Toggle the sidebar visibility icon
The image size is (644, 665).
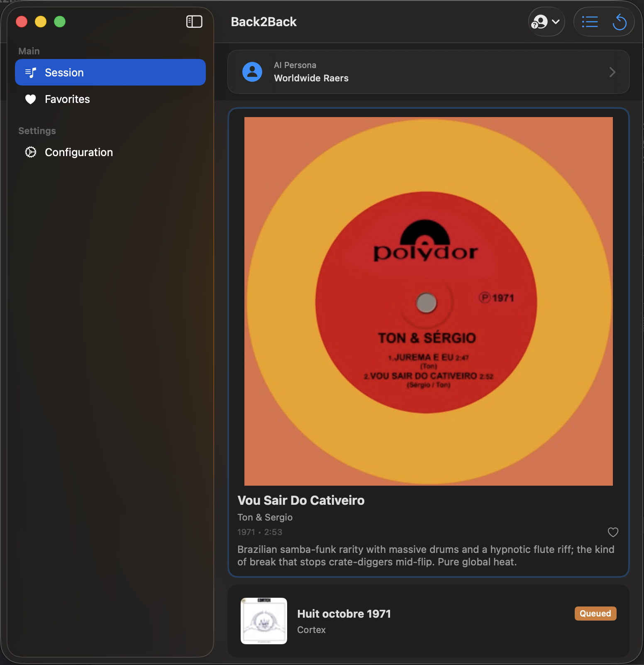(x=194, y=22)
